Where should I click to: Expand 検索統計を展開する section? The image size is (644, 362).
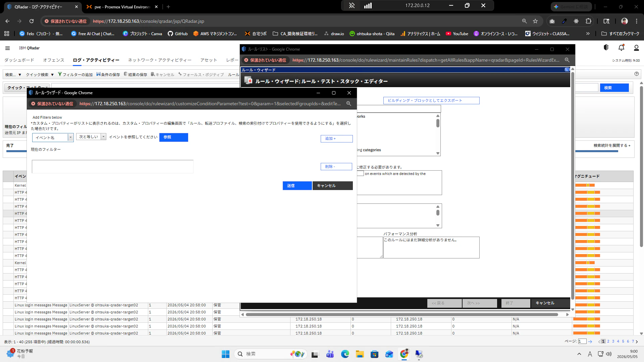tap(612, 145)
